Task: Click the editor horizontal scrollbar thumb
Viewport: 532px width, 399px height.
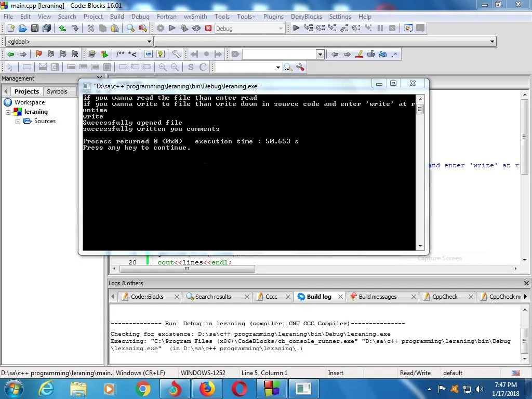Action: coord(187,269)
